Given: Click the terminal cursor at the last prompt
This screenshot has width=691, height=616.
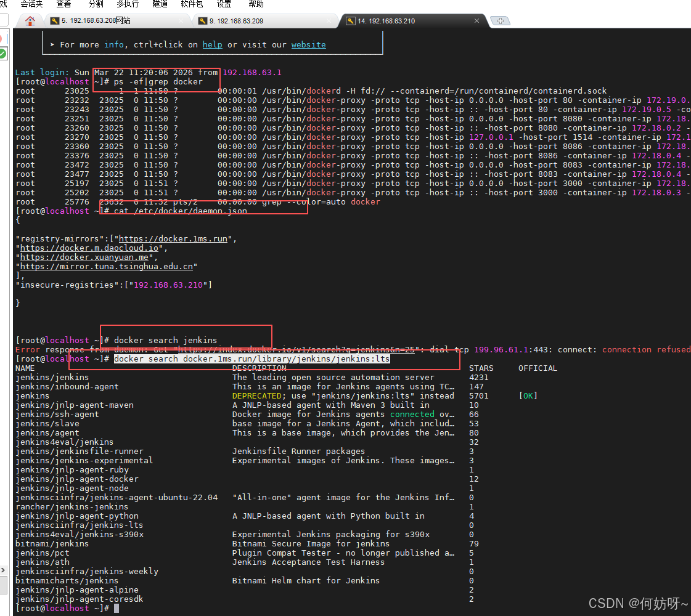Looking at the screenshot, I should [x=117, y=608].
